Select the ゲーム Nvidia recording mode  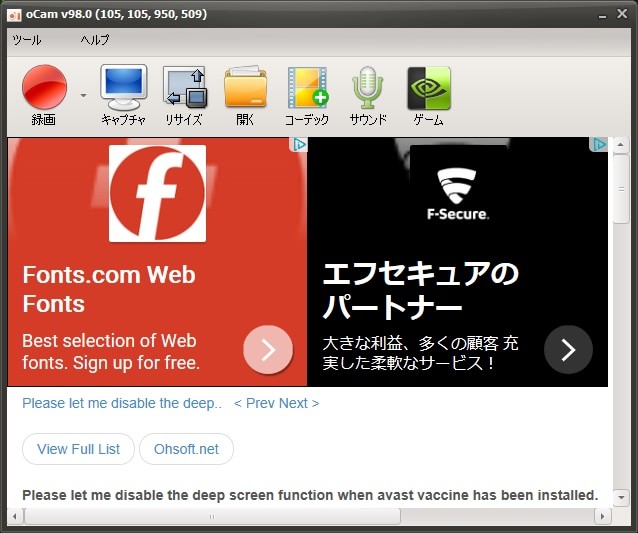[428, 95]
